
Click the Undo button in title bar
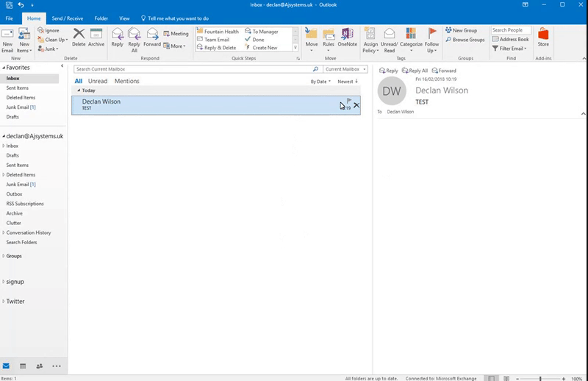pos(21,5)
